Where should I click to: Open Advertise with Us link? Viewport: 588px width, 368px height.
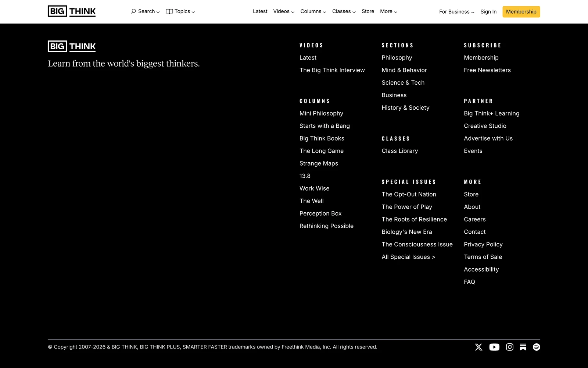pyautogui.click(x=488, y=139)
